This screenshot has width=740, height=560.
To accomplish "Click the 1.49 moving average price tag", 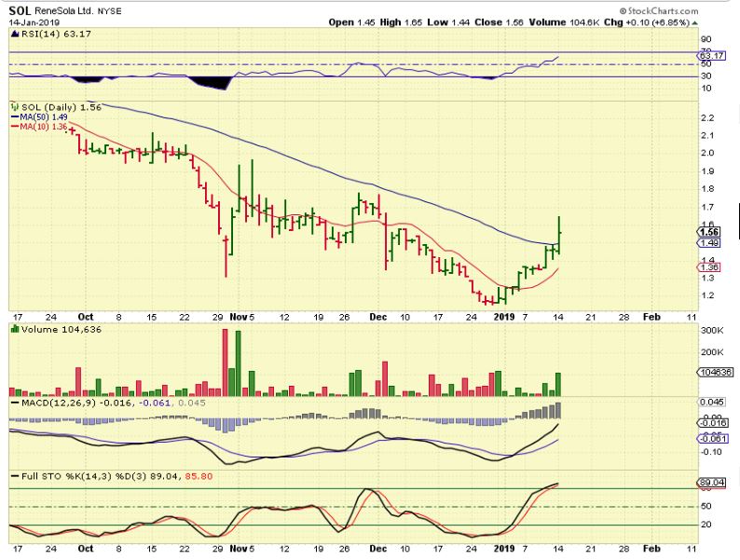I will point(709,242).
